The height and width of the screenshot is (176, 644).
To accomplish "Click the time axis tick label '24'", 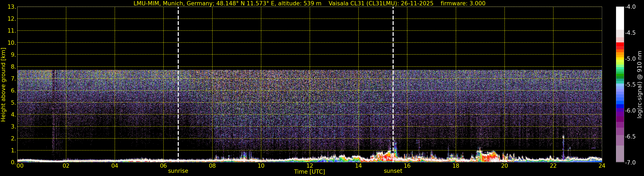I will pyautogui.click(x=602, y=166).
